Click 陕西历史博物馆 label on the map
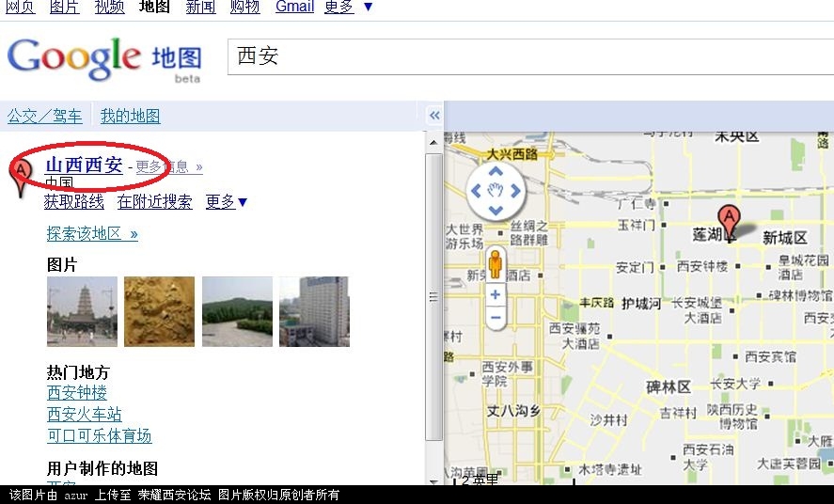This screenshot has width=834, height=504. coord(732,417)
